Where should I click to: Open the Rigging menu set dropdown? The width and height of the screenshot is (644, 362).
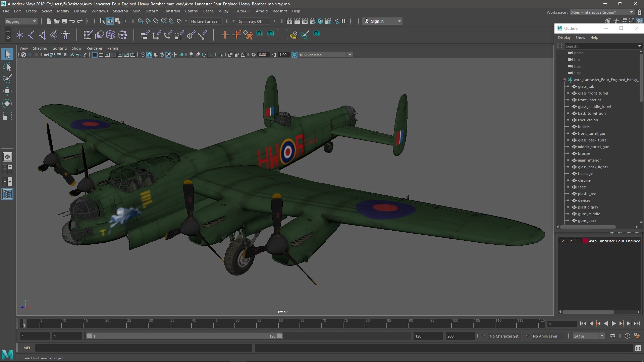click(x=20, y=21)
